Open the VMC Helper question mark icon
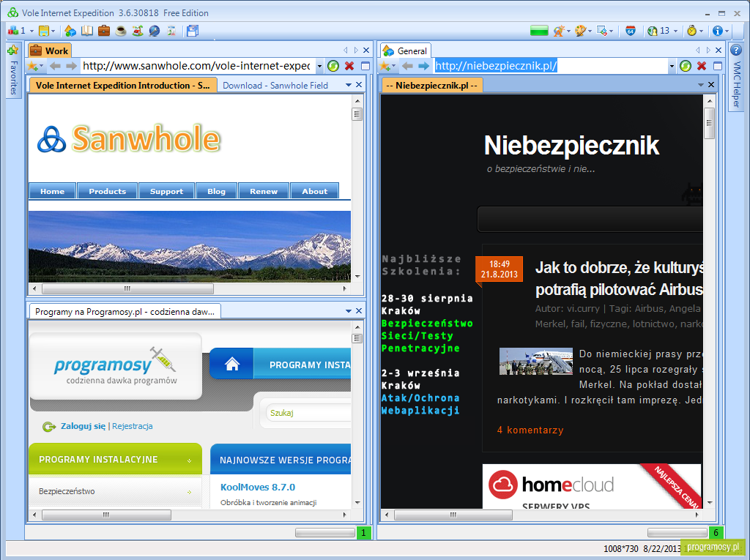Image resolution: width=750 pixels, height=560 pixels. point(736,50)
